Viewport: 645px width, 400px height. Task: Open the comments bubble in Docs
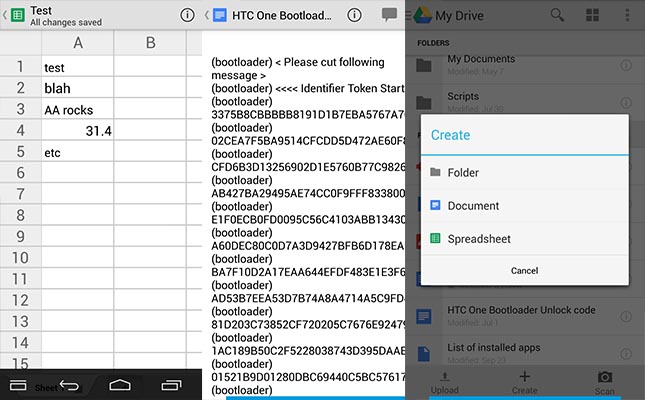tap(390, 15)
